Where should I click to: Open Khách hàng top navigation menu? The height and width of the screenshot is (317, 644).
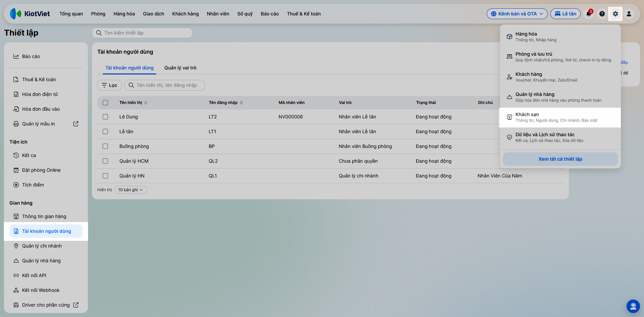click(x=185, y=14)
